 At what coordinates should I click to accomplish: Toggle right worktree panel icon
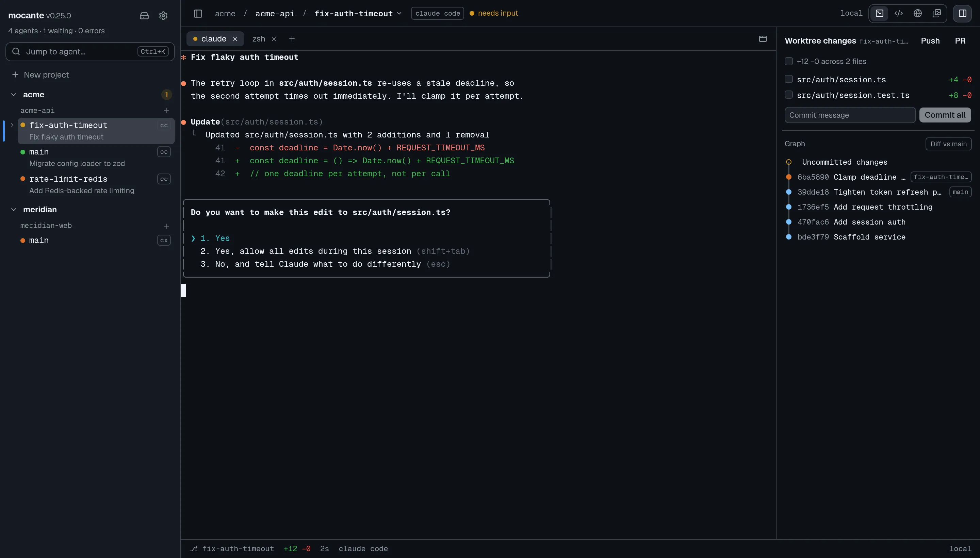[x=962, y=13]
